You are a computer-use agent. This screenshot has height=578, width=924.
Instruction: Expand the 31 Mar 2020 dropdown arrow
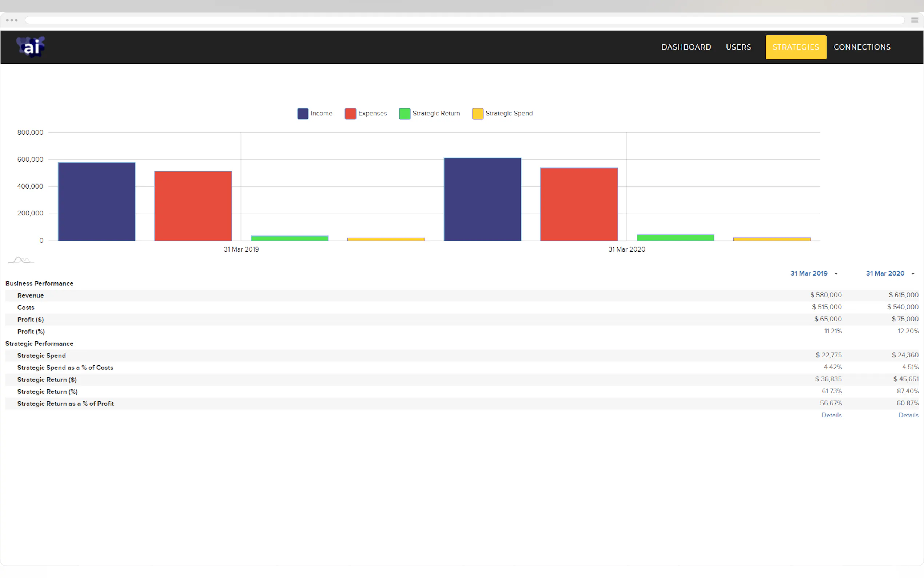point(912,274)
